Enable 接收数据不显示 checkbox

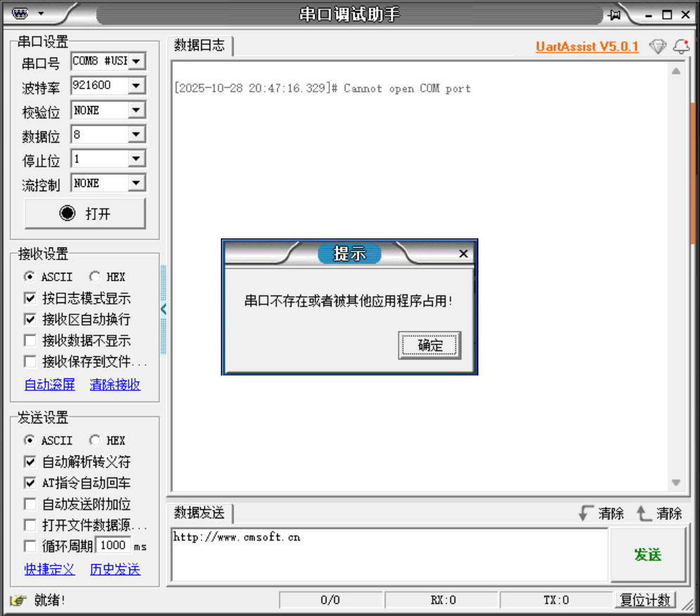coord(30,340)
